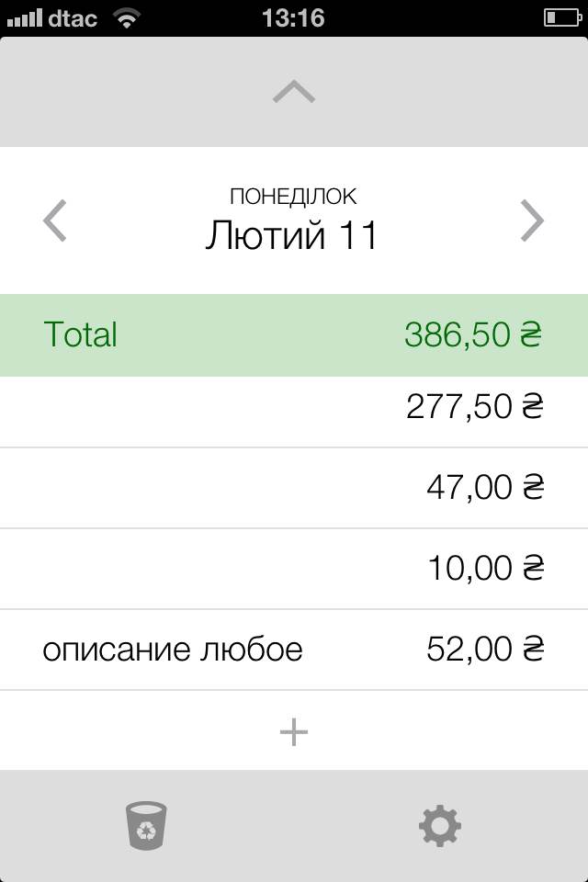588x882 pixels.
Task: Select the Лютий 11 date heading
Action: tap(291, 236)
